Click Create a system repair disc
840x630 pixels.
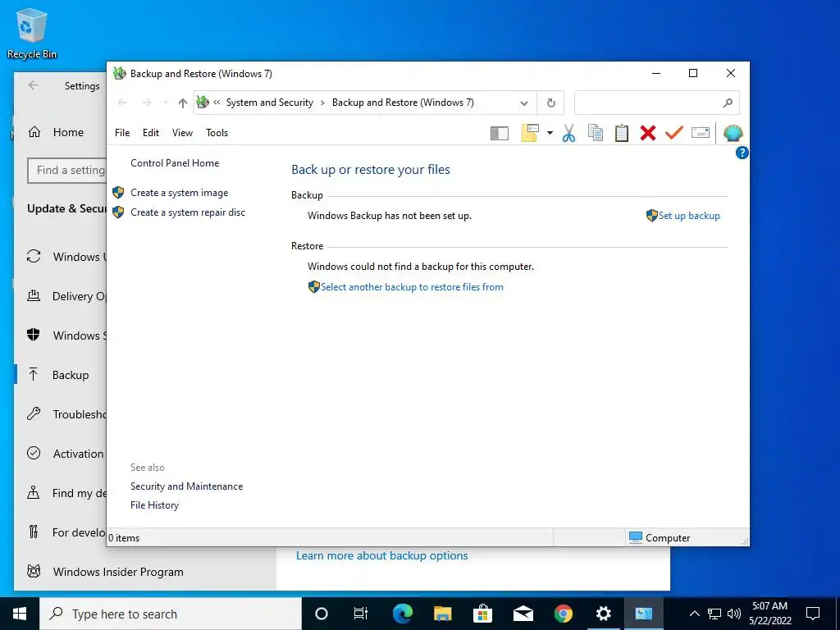pyautogui.click(x=188, y=212)
